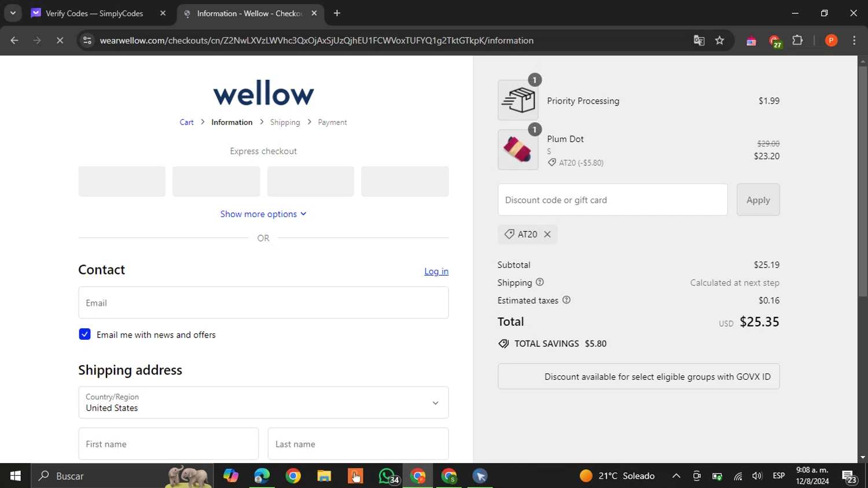The height and width of the screenshot is (488, 868).
Task: Select the Information Wellow Checkout tab
Action: [249, 13]
